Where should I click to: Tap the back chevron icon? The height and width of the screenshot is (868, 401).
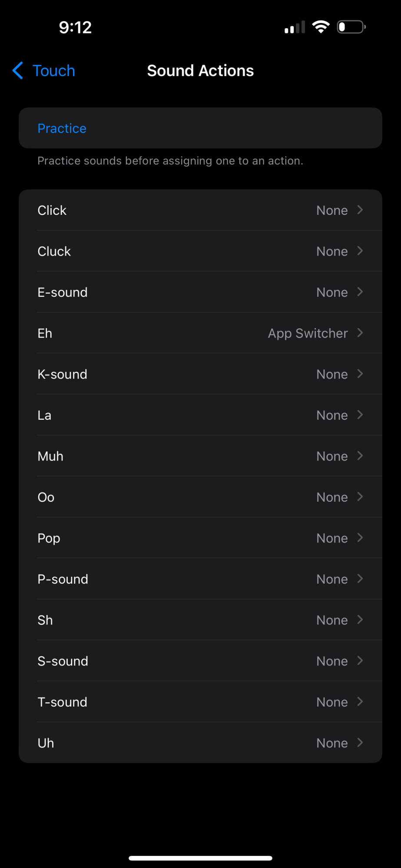point(18,71)
